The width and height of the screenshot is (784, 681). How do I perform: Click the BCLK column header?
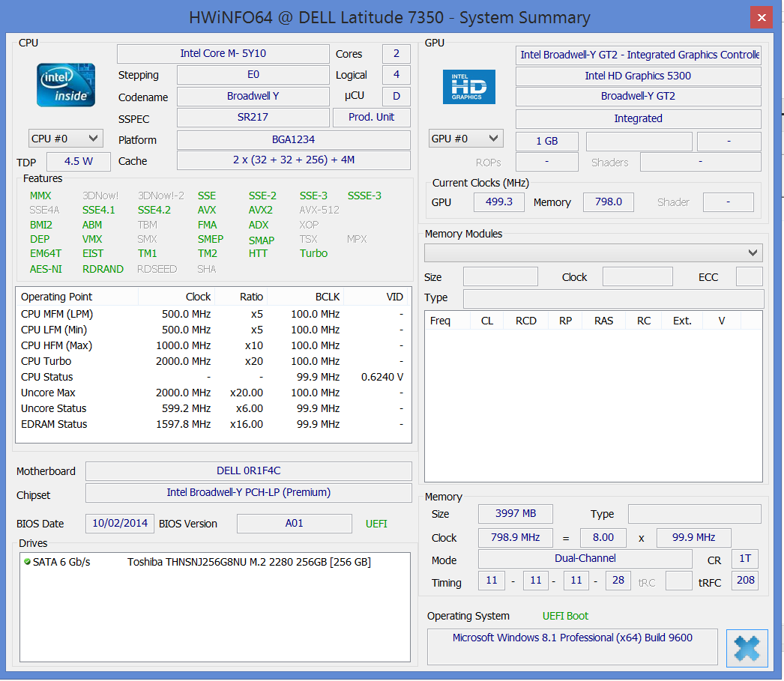(x=306, y=297)
